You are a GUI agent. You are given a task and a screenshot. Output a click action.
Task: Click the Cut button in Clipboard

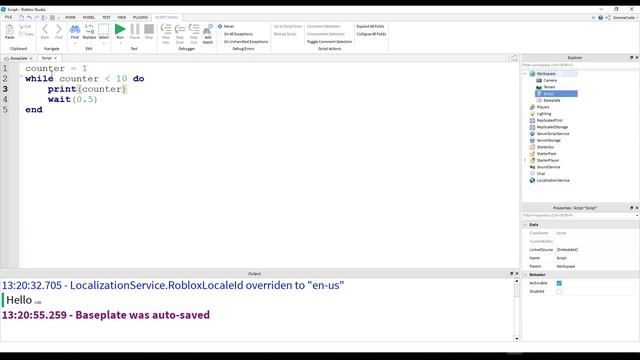[x=26, y=27]
